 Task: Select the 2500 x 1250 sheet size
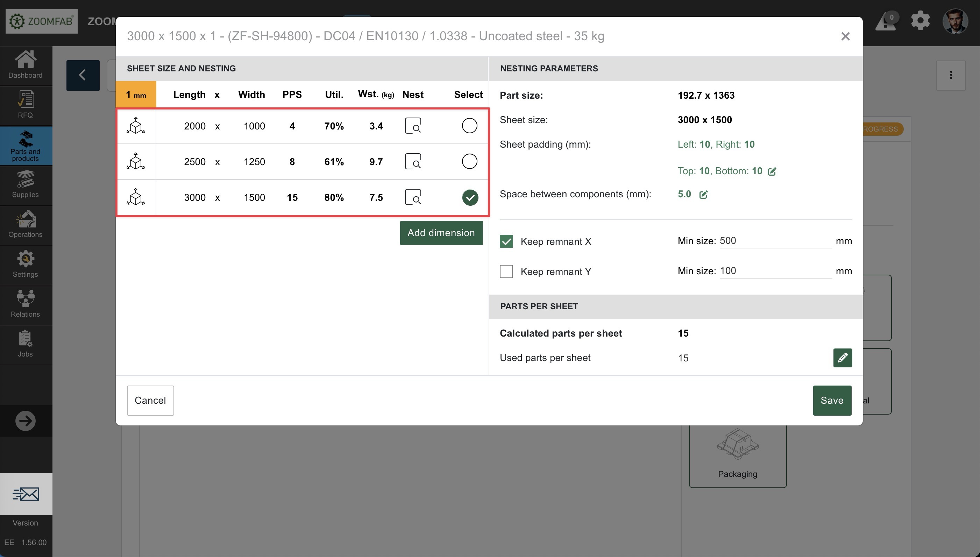point(469,161)
